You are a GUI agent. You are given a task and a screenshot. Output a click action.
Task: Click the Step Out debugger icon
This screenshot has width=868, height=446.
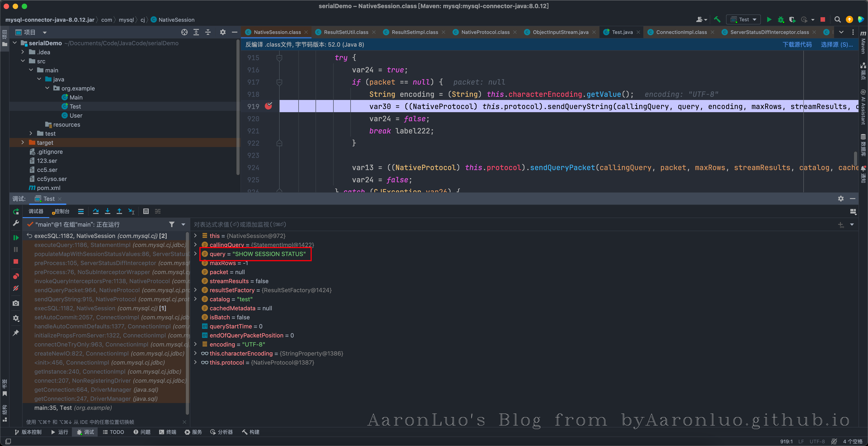click(x=119, y=211)
